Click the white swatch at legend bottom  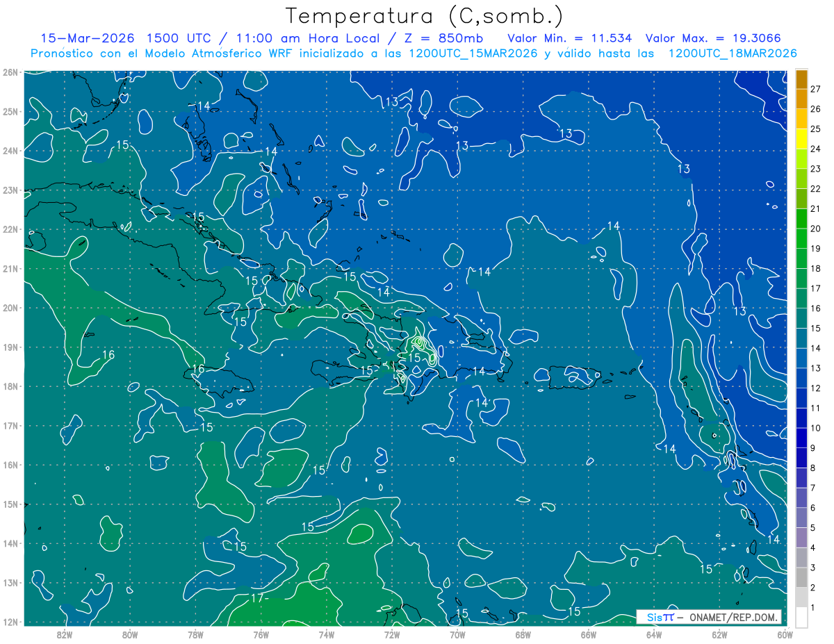tap(801, 616)
